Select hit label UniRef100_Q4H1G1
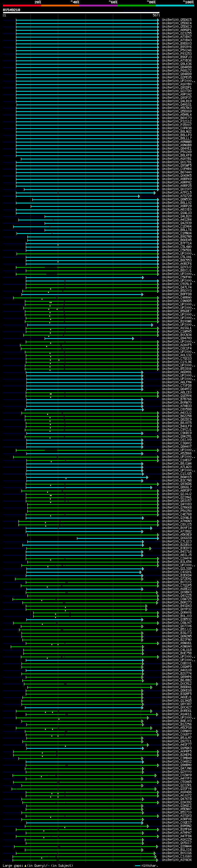197x868 pixels. [x=177, y=104]
